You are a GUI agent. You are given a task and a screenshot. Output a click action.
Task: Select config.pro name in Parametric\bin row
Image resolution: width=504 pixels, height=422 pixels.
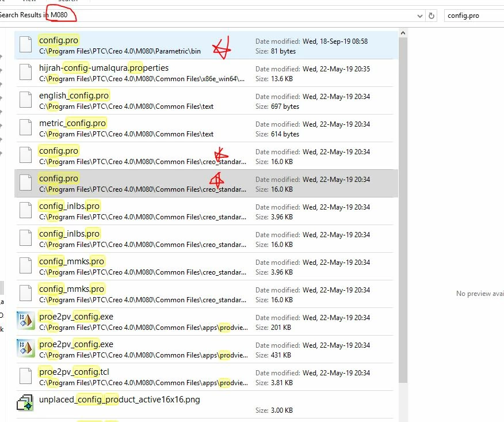coord(59,40)
